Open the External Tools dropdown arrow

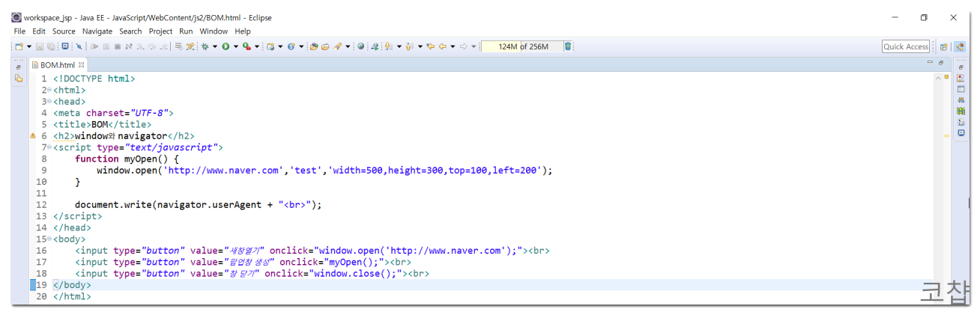pos(256,46)
